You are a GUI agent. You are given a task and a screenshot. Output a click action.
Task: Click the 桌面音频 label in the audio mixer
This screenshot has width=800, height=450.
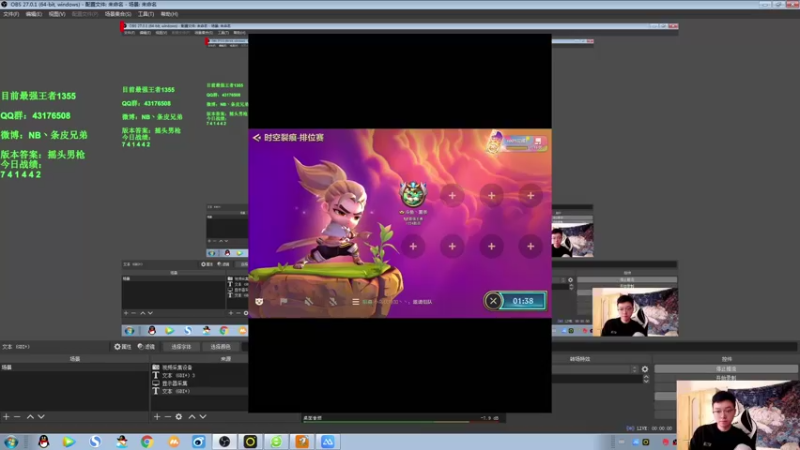(312, 418)
